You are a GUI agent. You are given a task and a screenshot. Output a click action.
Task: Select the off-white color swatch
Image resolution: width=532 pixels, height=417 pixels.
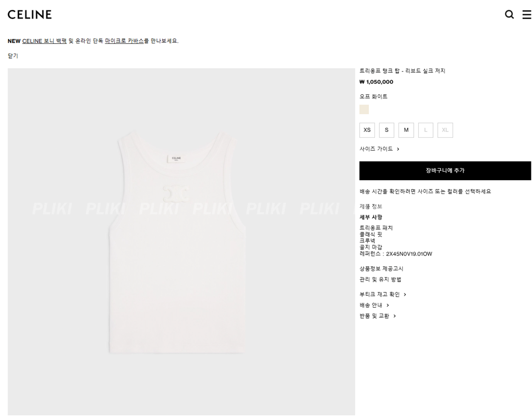click(x=364, y=109)
